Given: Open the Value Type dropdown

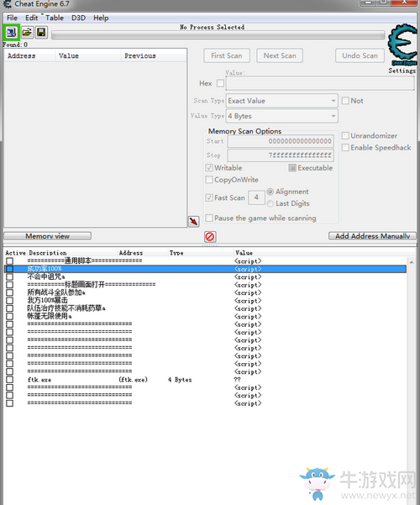Looking at the screenshot, I should click(282, 116).
